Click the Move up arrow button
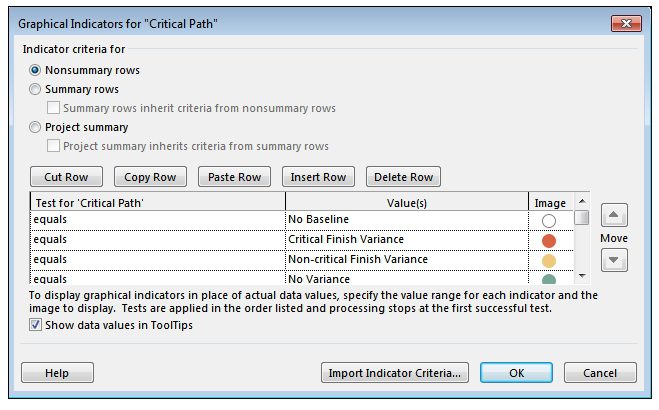Viewport: 659px width, 410px height. (614, 215)
